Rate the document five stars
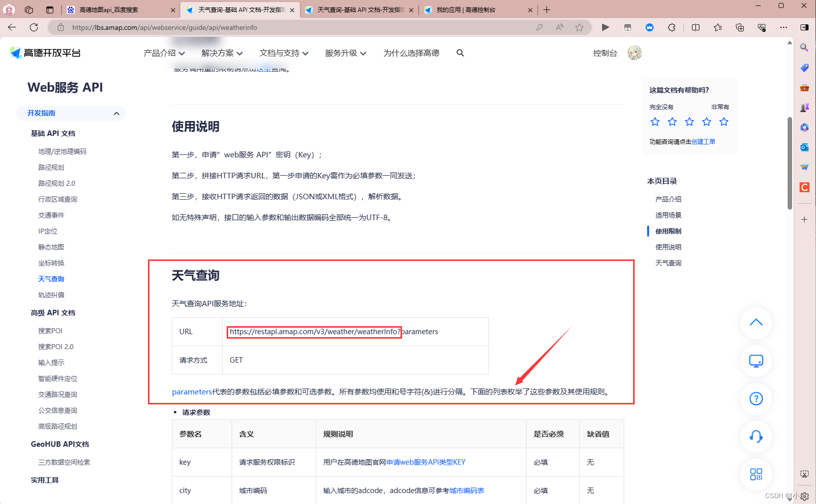 pyautogui.click(x=724, y=122)
